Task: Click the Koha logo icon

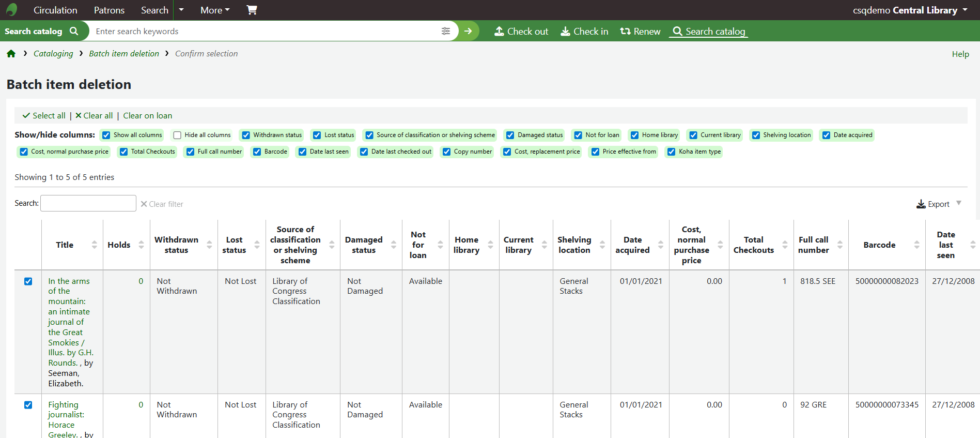Action: [11, 10]
